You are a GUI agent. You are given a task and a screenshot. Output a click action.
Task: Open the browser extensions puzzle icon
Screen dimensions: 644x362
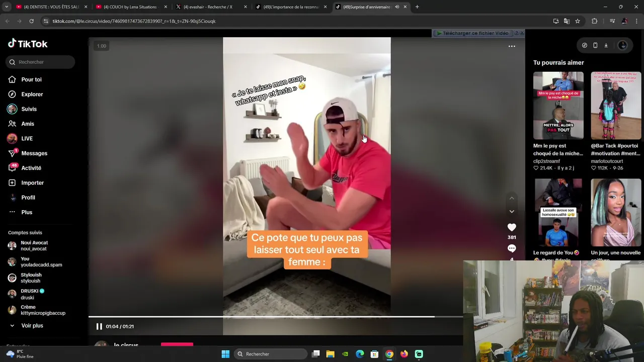coord(595,21)
